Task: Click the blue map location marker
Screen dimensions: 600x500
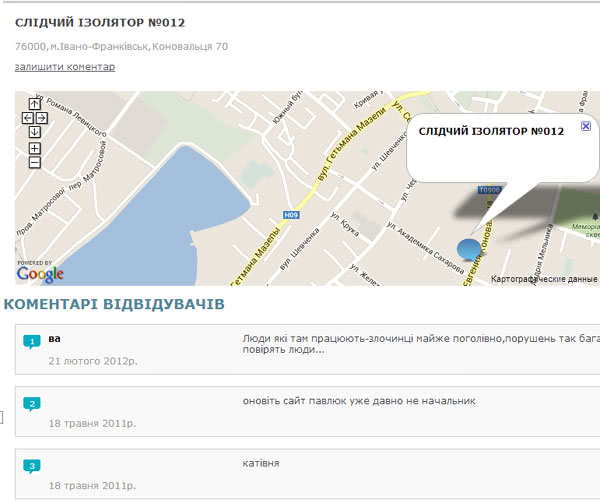Action: [x=468, y=249]
